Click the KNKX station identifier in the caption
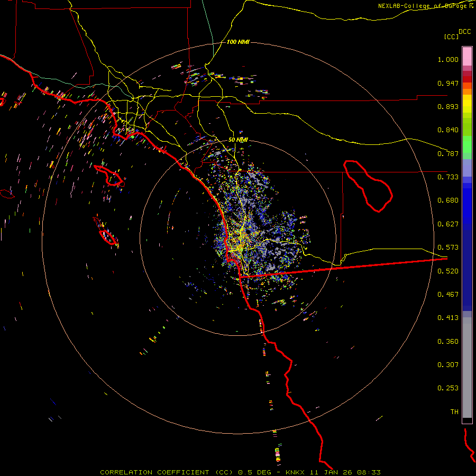The width and height of the screenshot is (476, 476). point(295,472)
